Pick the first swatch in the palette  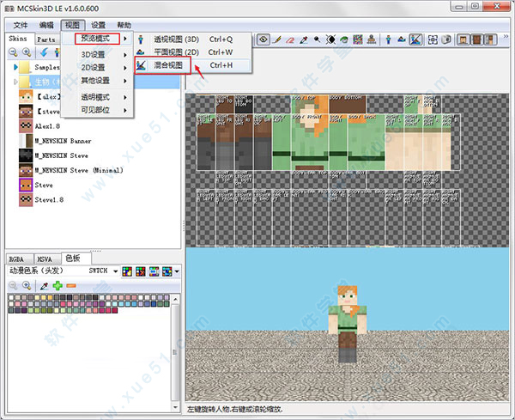[x=13, y=298]
